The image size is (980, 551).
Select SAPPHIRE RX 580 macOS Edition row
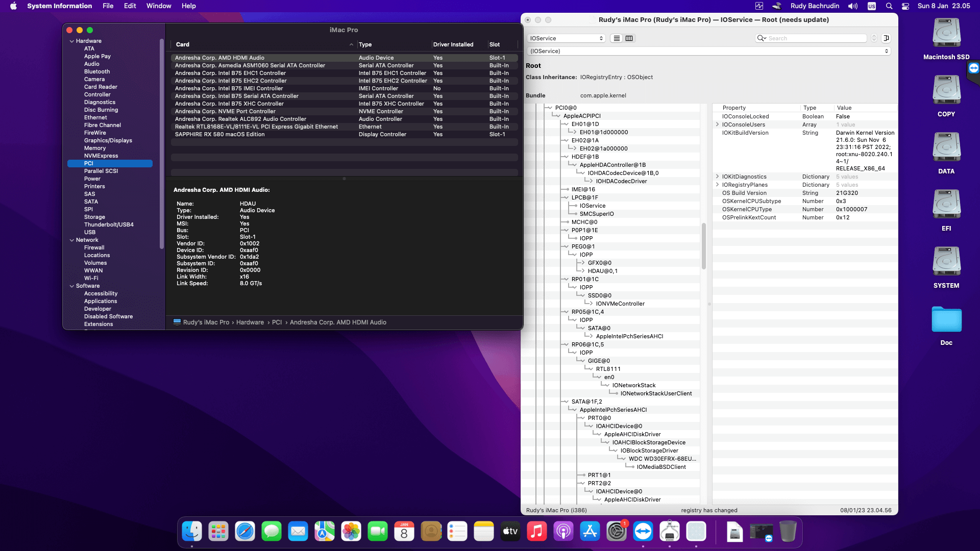(x=219, y=134)
